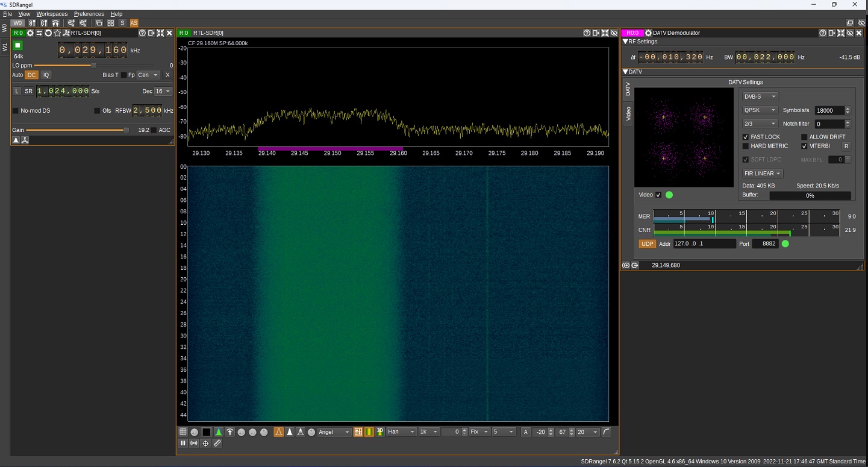Image resolution: width=868 pixels, height=467 pixels.
Task: Click the LO ppm slider handle
Action: point(93,65)
